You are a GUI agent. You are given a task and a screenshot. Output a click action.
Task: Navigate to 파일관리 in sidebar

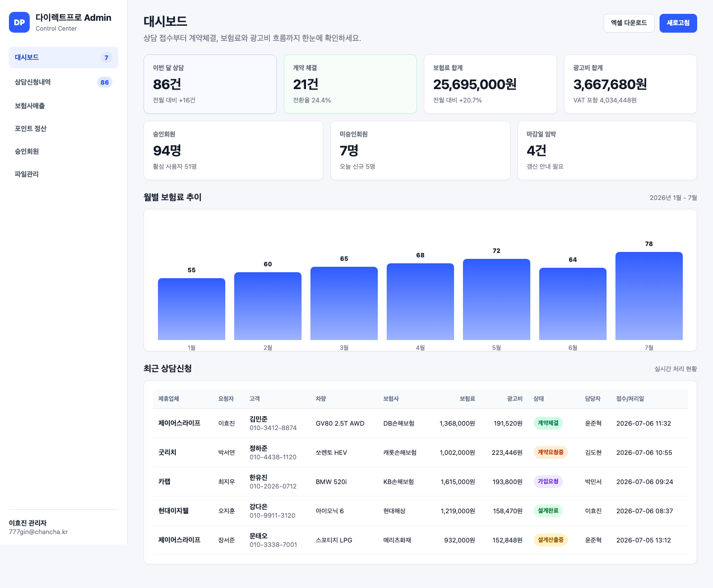pyautogui.click(x=63, y=174)
